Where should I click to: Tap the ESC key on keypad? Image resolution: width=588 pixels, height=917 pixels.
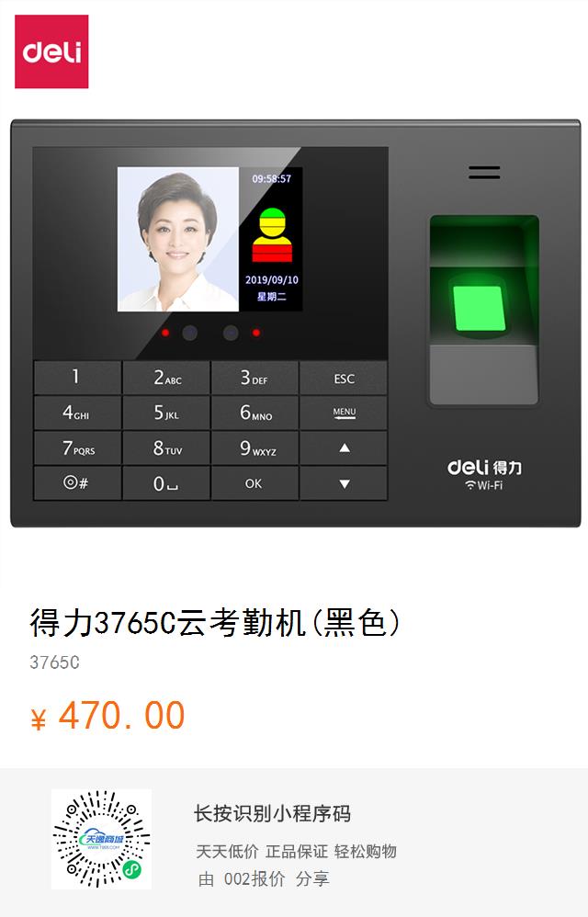click(344, 379)
